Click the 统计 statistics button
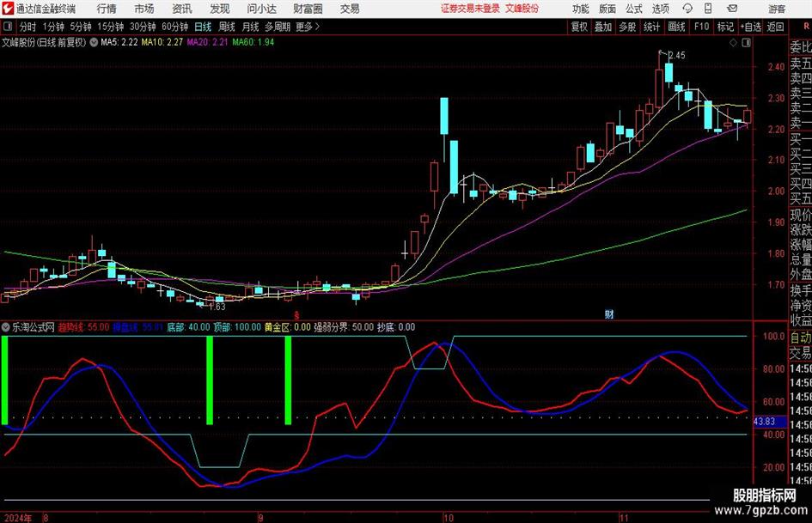This screenshot has width=812, height=523. tap(651, 27)
